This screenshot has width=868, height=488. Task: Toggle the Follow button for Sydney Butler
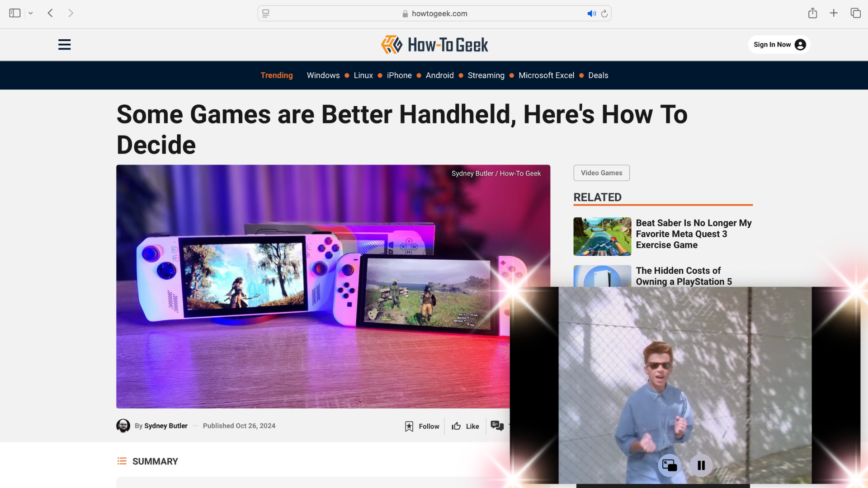pos(422,426)
